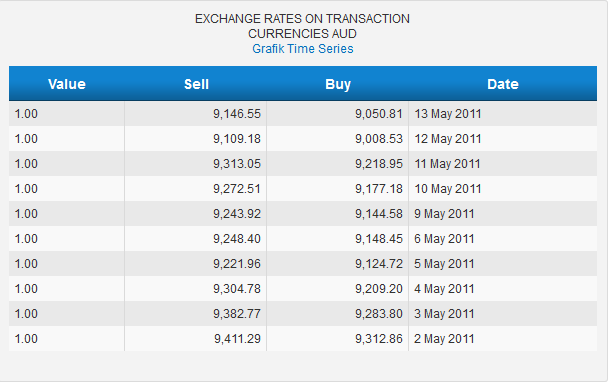The height and width of the screenshot is (382, 608).
Task: Select the 13 May 2011 date cell
Action: pos(448,114)
